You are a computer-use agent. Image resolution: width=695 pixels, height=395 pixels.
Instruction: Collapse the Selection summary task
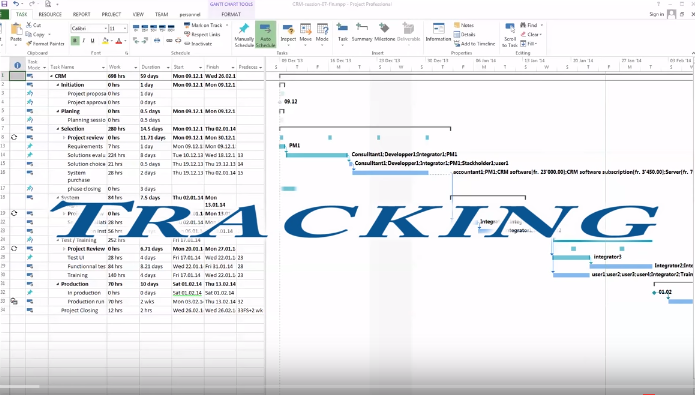tap(58, 129)
